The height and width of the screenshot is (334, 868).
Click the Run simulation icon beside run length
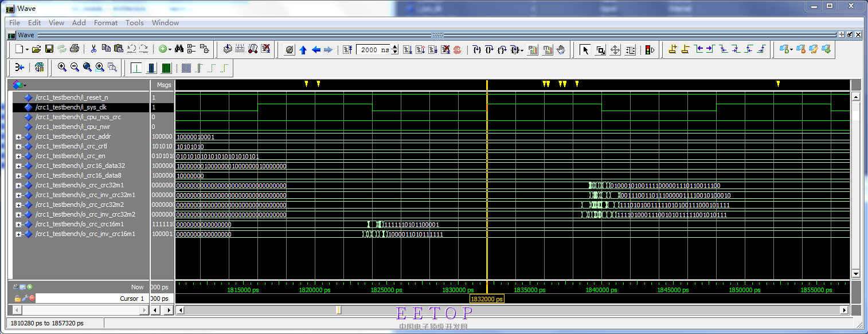click(408, 50)
